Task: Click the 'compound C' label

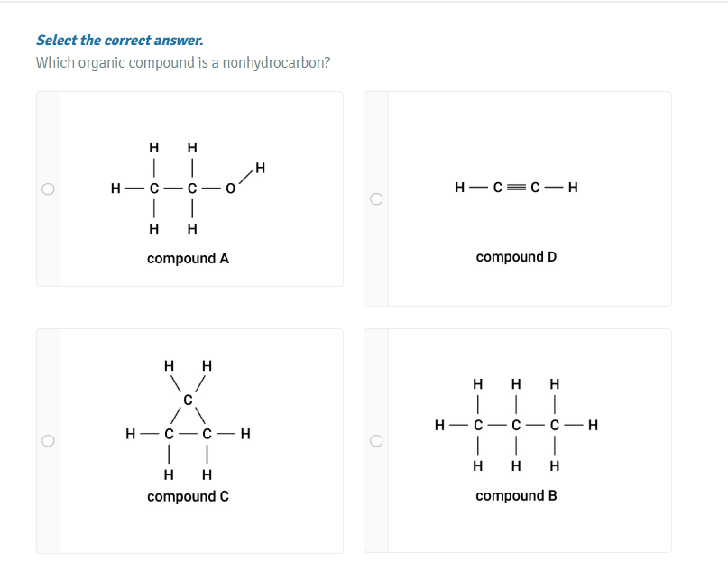Action: [188, 496]
